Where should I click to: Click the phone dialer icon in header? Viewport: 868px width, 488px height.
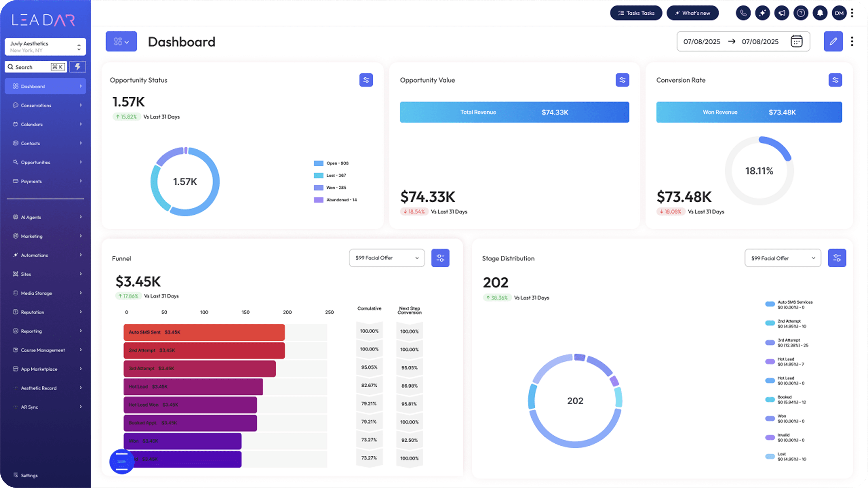tap(743, 13)
